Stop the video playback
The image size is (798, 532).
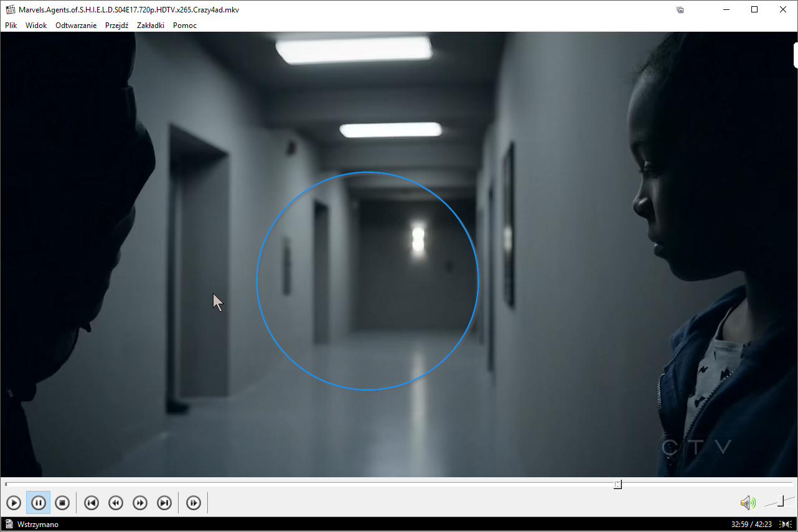(62, 503)
